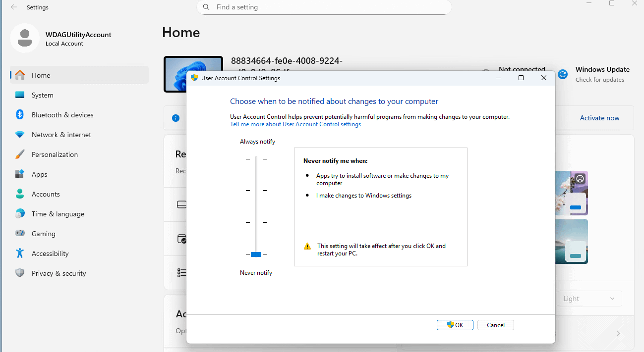
Task: Click the Accessibility figure icon
Action: point(20,253)
